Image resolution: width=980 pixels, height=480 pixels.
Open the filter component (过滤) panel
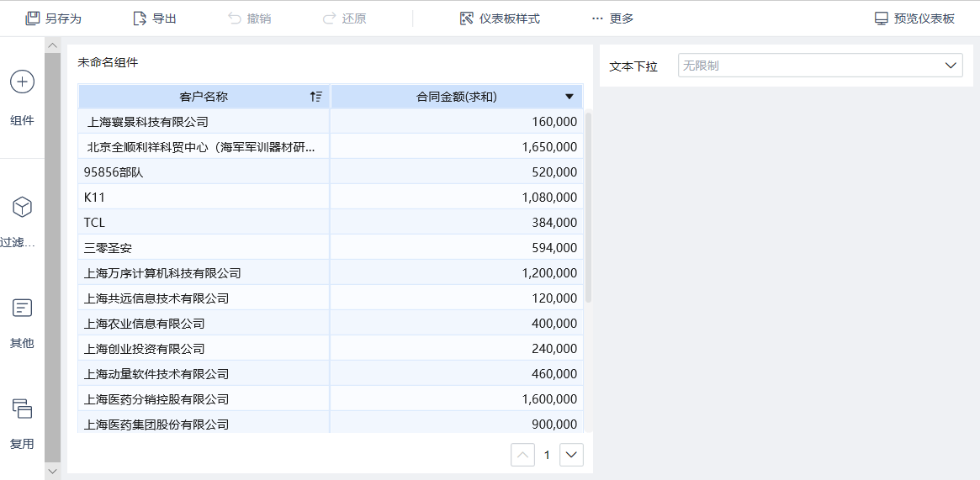22,208
